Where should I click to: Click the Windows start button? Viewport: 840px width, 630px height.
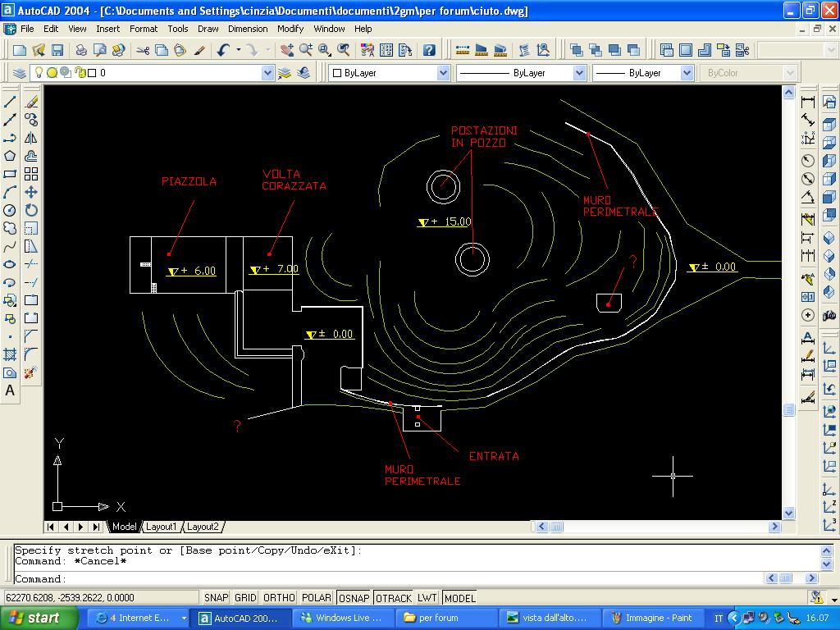coord(34,618)
